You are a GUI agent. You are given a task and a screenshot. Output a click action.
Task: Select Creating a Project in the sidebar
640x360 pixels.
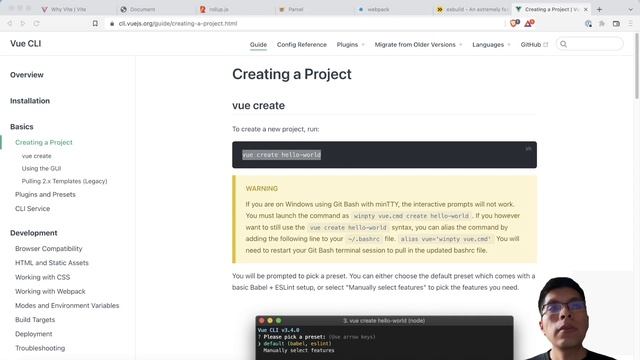click(x=44, y=142)
